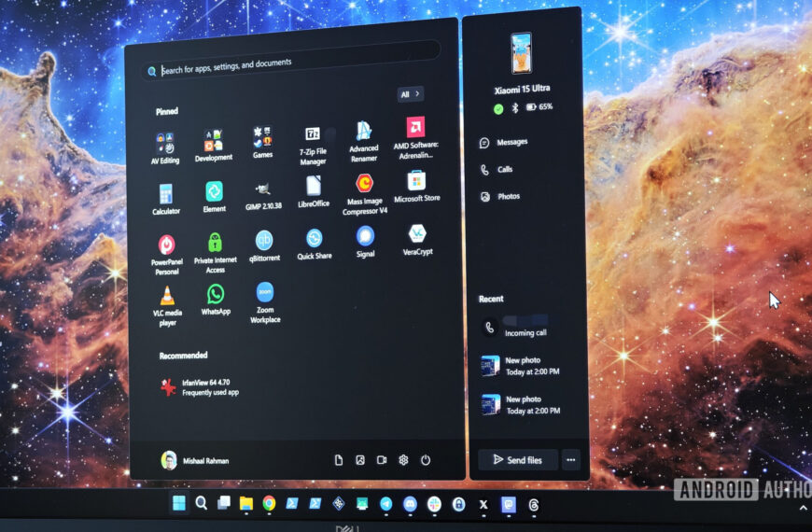The height and width of the screenshot is (532, 812).
Task: Open Threads from the taskbar
Action: pos(533,505)
